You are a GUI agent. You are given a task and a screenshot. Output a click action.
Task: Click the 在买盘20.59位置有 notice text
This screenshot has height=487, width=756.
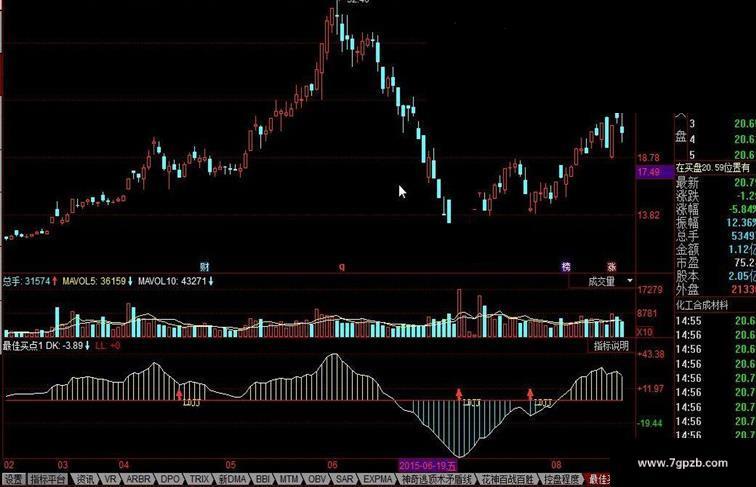pos(713,167)
